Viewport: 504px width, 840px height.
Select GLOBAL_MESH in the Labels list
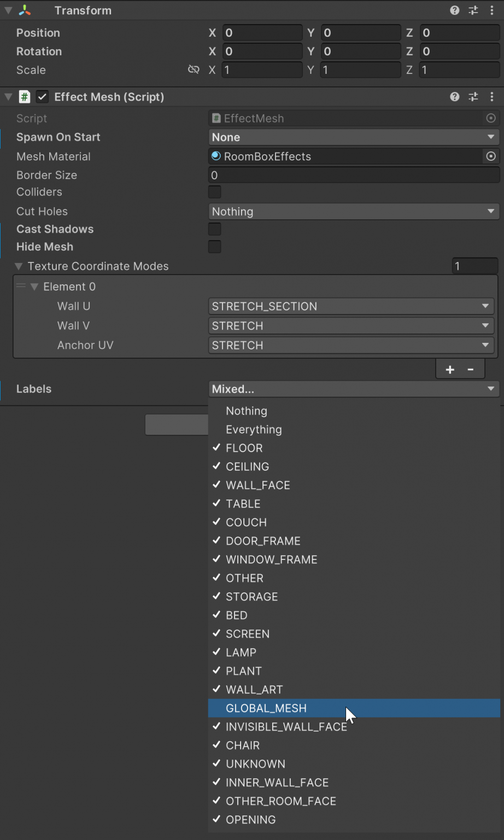tap(266, 708)
